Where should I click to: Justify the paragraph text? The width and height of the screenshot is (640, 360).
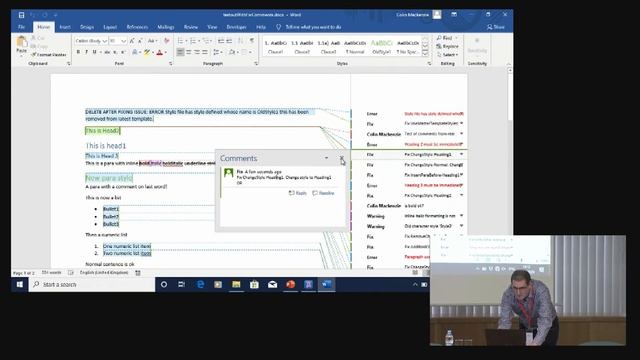point(205,52)
